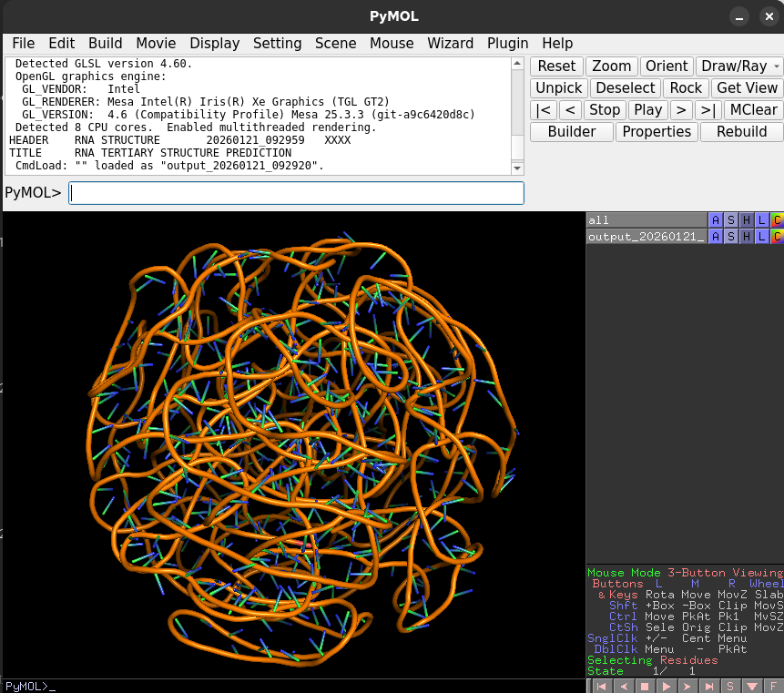
Task: Click the >| last frame button in upper panel
Action: click(708, 110)
